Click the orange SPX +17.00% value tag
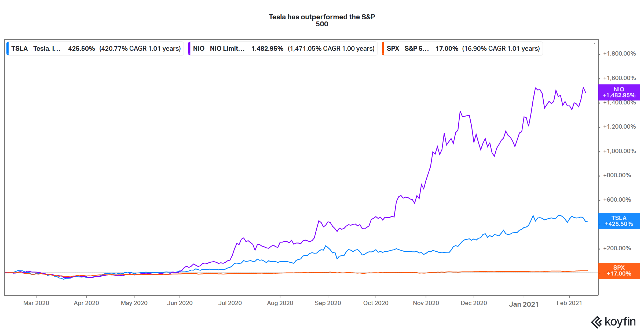 619,271
